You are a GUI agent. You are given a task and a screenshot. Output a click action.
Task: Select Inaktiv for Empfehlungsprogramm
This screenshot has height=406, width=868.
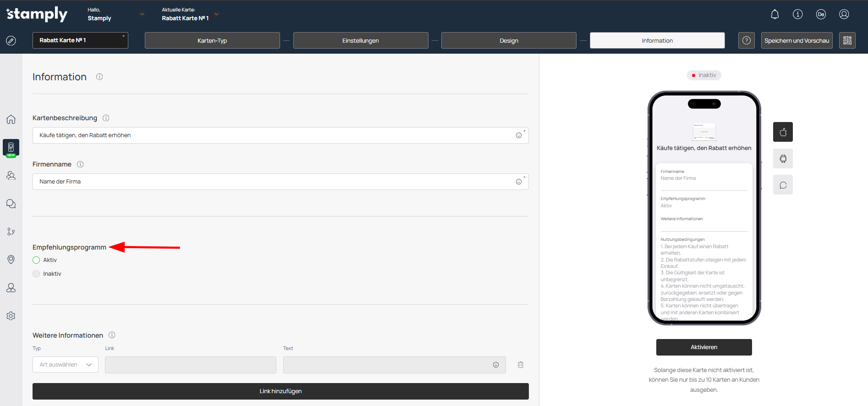point(37,274)
